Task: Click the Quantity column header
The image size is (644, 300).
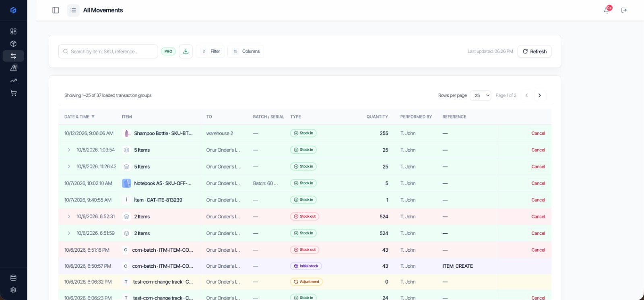Action: (x=377, y=117)
